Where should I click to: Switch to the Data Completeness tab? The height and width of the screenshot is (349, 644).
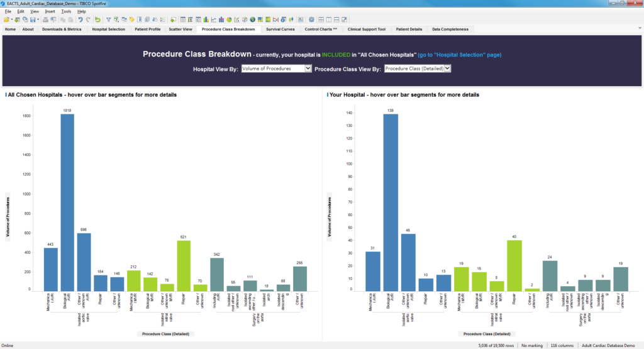click(x=449, y=29)
